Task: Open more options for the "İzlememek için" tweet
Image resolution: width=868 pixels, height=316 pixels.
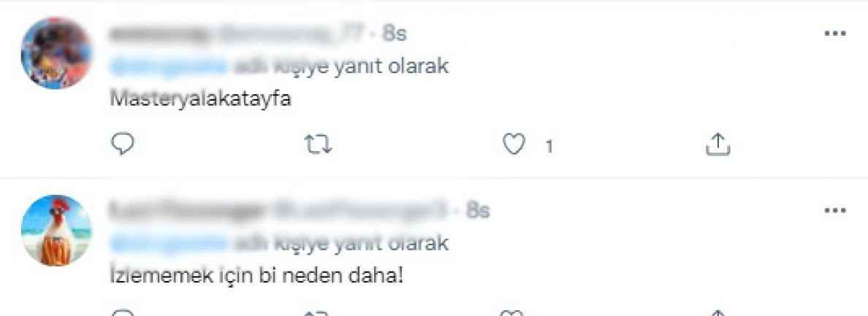Action: pyautogui.click(x=835, y=210)
